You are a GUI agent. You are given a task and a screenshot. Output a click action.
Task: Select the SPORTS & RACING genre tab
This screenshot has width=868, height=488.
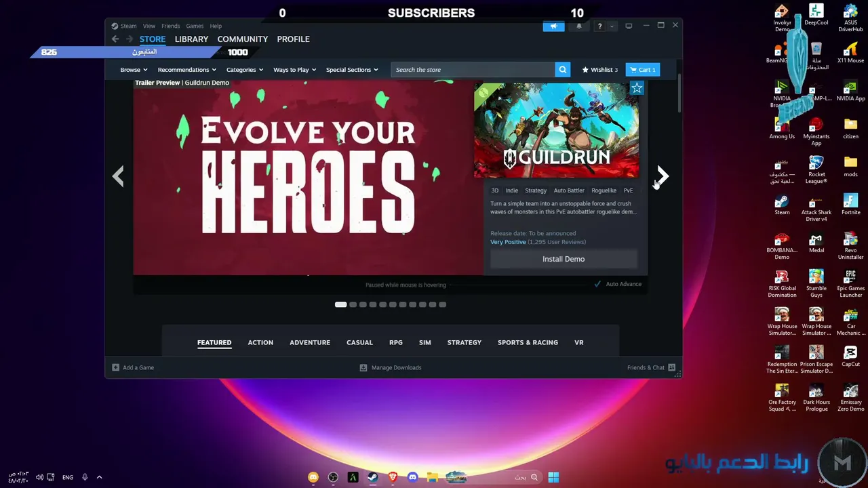click(x=528, y=342)
